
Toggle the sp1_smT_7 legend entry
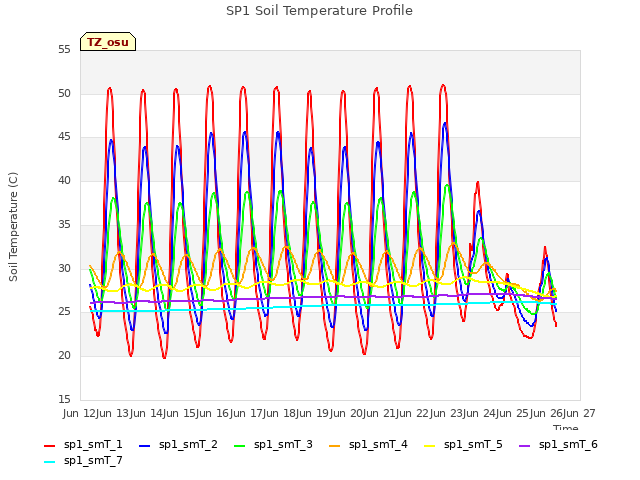coord(83,461)
